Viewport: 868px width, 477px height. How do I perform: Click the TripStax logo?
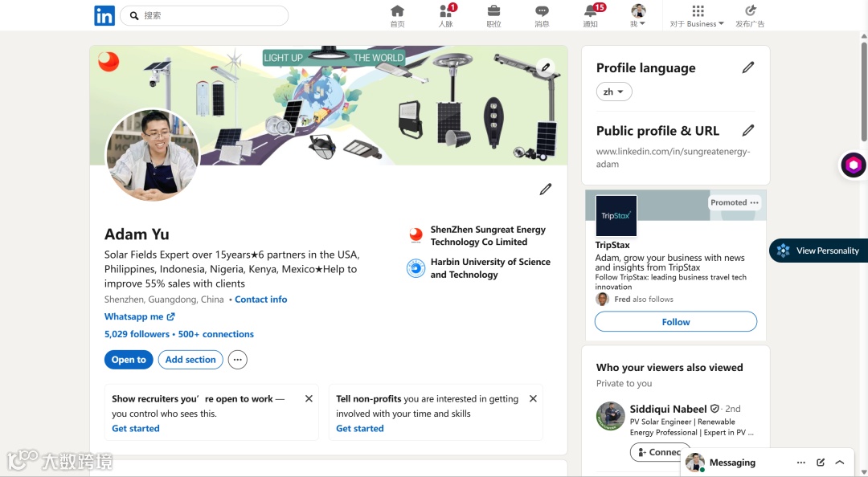point(616,216)
